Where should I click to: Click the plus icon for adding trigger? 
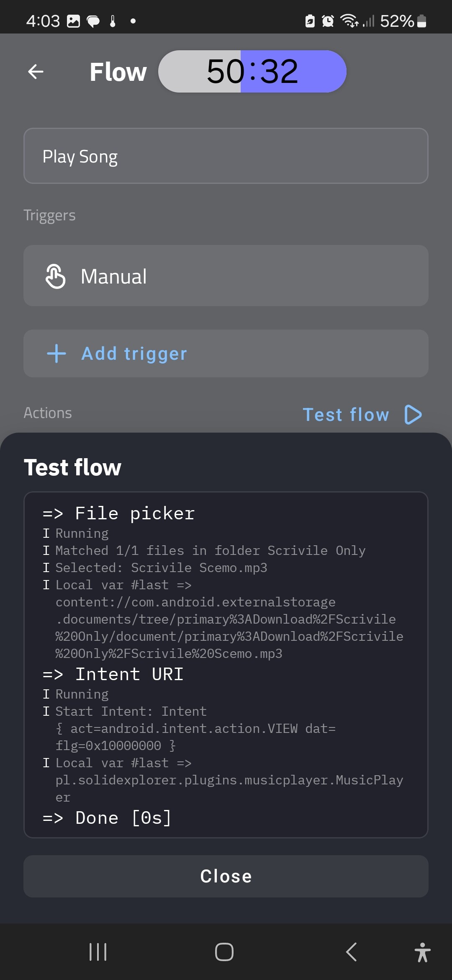pos(56,353)
